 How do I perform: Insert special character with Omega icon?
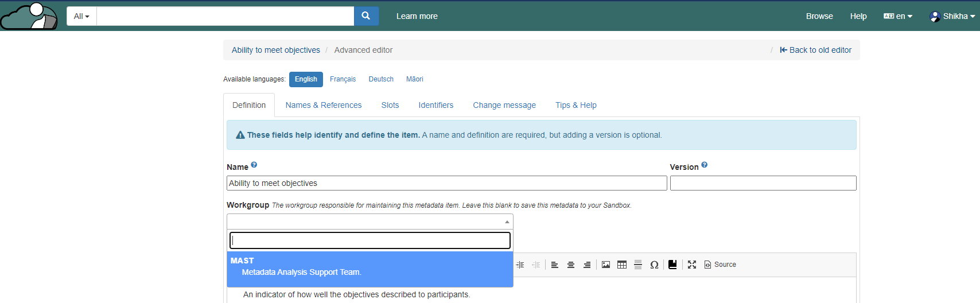pos(654,265)
